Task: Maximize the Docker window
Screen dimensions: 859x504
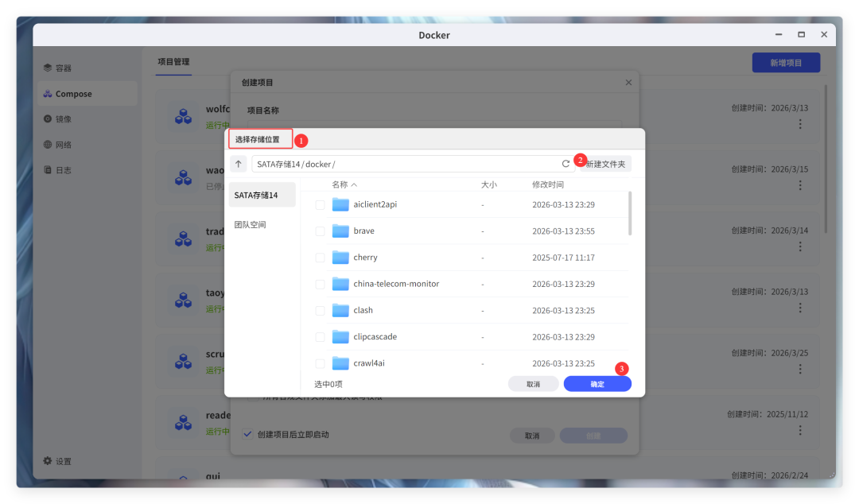Action: tap(801, 34)
